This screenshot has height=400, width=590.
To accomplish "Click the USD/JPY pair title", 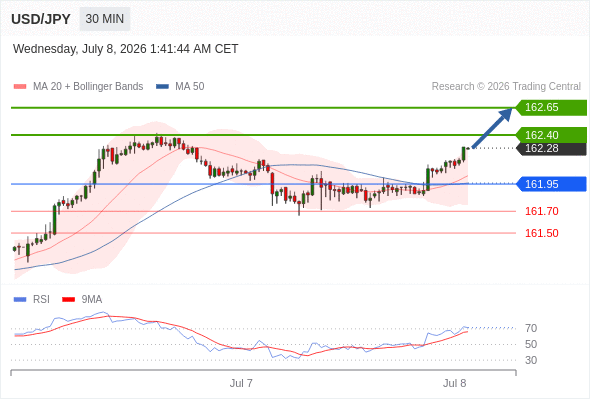I will click(41, 19).
